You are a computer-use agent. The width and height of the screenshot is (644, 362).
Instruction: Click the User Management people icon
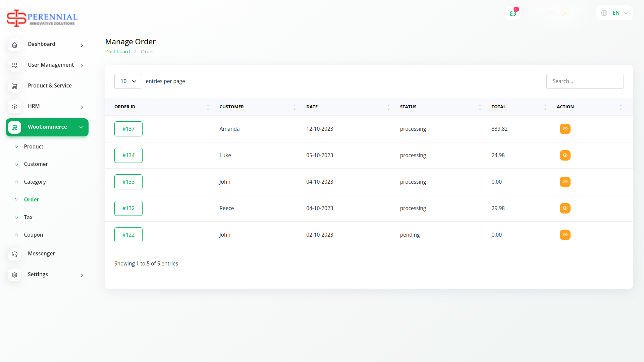(14, 65)
